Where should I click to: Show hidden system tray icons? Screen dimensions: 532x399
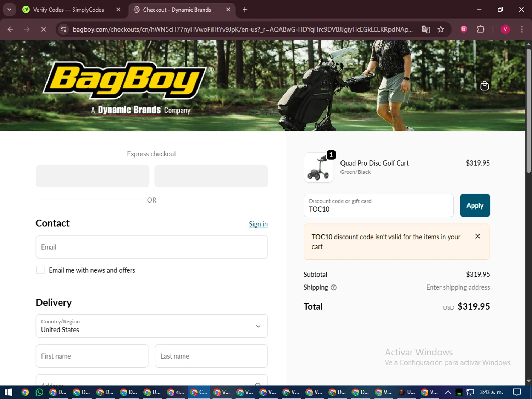point(448,392)
